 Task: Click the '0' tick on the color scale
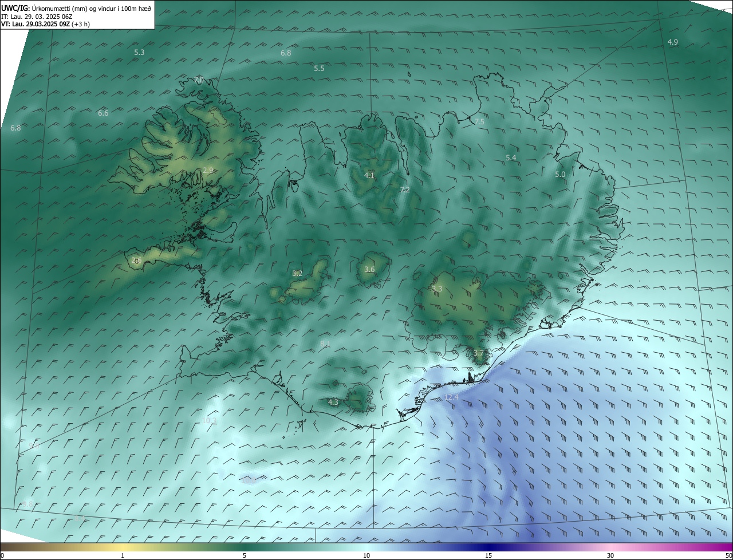(x=2, y=555)
